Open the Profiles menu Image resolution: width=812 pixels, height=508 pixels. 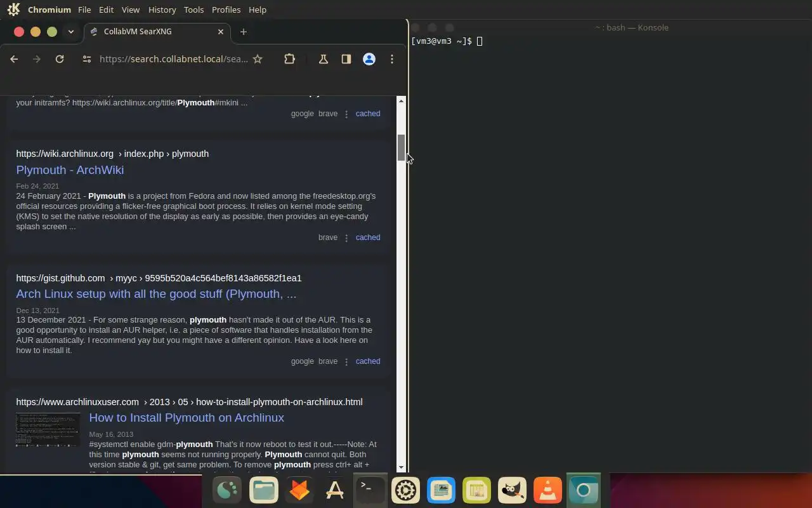pos(226,10)
